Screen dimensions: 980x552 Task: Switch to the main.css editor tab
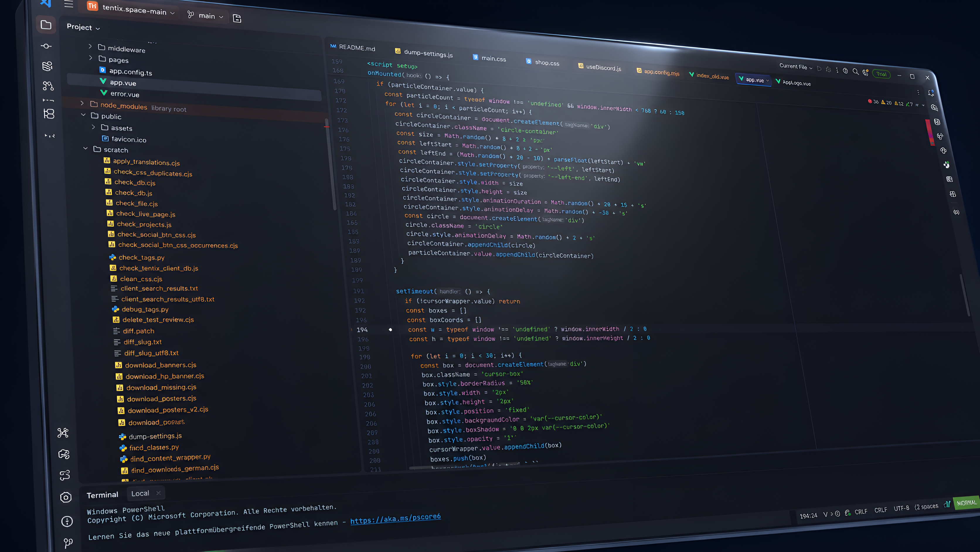[489, 58]
